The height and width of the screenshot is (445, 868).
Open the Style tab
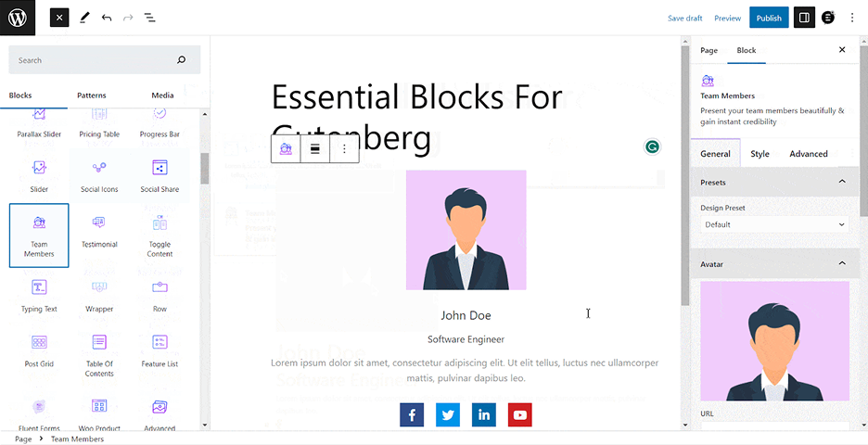tap(759, 154)
